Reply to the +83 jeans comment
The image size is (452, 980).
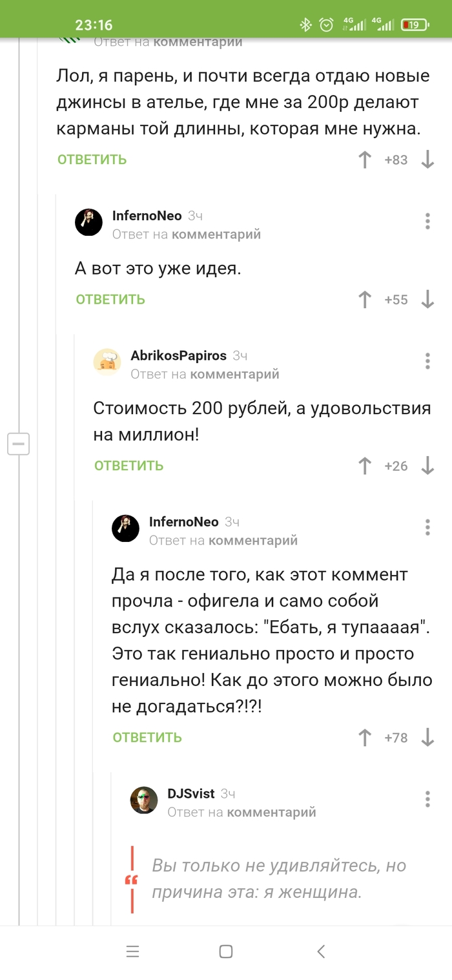coord(92,160)
